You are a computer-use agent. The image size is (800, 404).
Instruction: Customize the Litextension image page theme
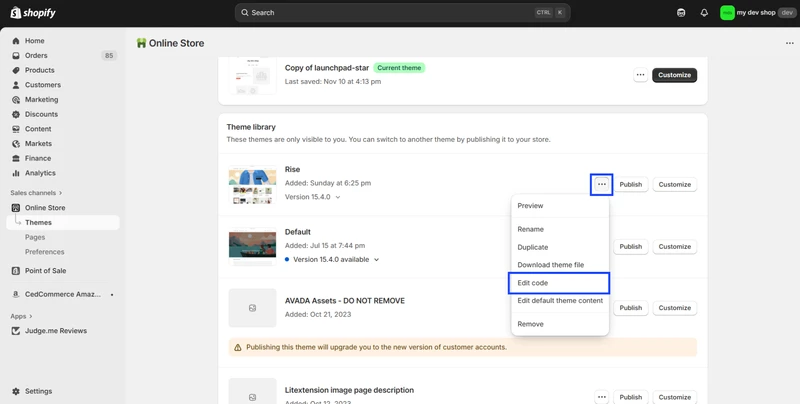coord(674,397)
